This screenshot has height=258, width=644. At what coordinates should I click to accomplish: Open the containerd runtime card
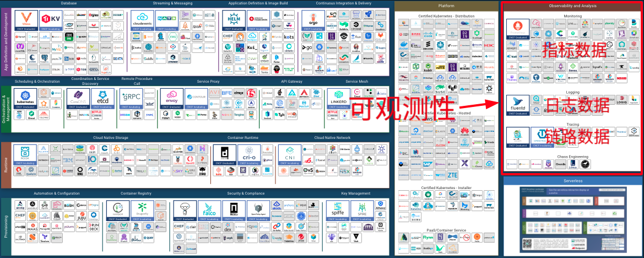pyautogui.click(x=225, y=154)
